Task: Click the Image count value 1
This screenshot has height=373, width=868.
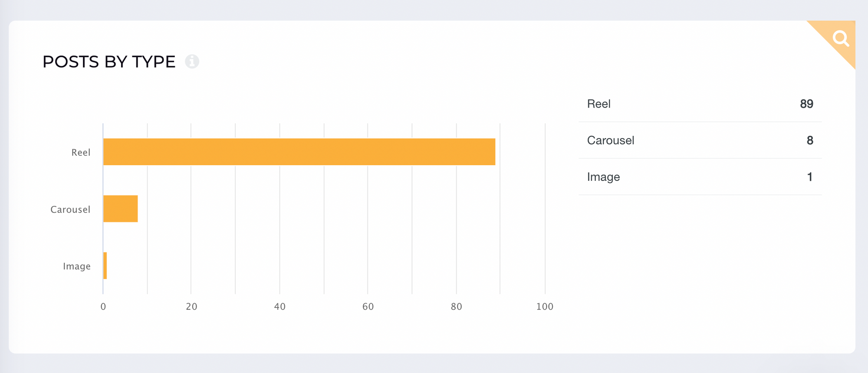Action: tap(810, 177)
